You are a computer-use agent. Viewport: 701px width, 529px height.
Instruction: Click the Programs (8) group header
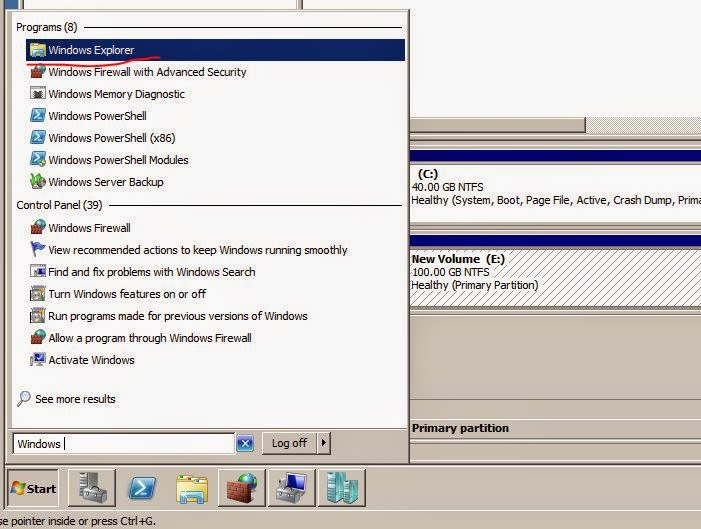point(46,27)
